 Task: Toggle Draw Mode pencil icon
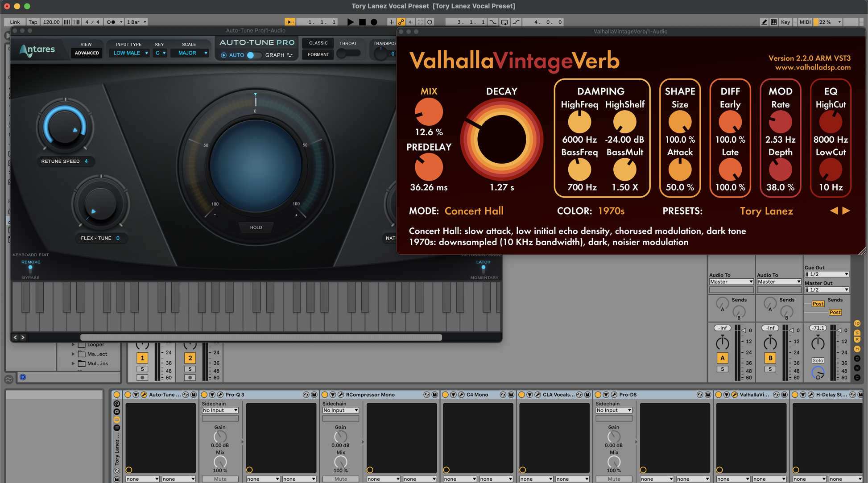[764, 22]
